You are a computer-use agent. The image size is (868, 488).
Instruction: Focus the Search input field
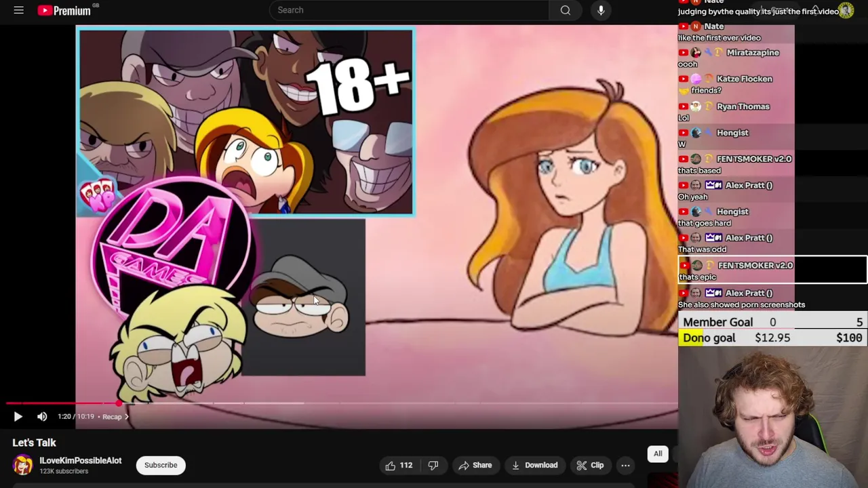click(410, 10)
